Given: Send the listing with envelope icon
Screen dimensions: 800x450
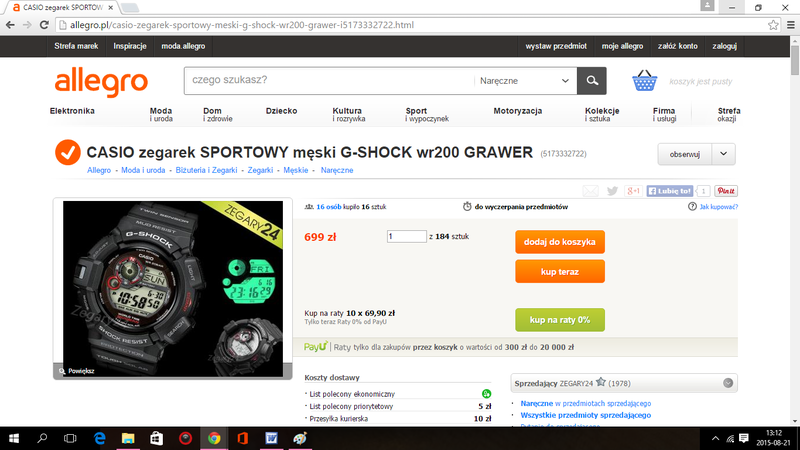Looking at the screenshot, I should click(x=590, y=191).
